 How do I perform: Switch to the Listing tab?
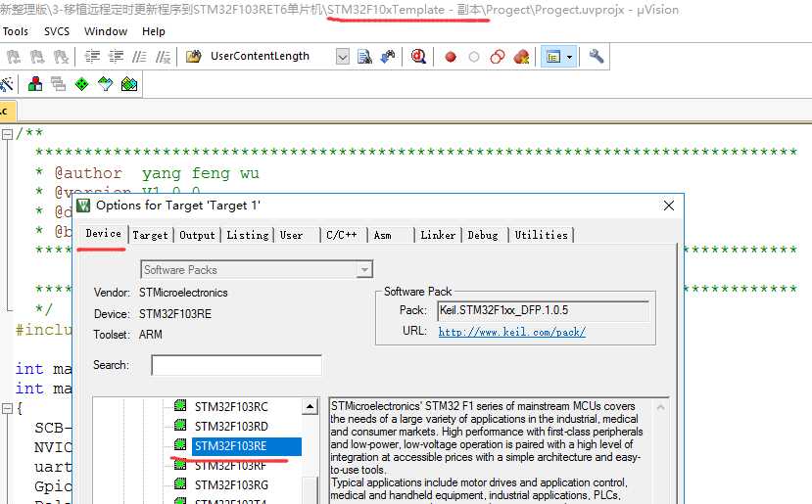pos(248,235)
